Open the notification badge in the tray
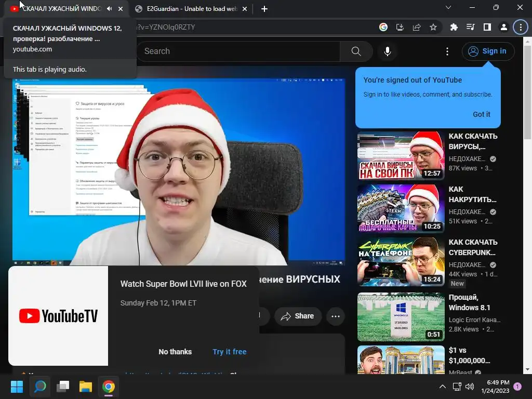Screen dimensions: 532x399 [x=517, y=386]
